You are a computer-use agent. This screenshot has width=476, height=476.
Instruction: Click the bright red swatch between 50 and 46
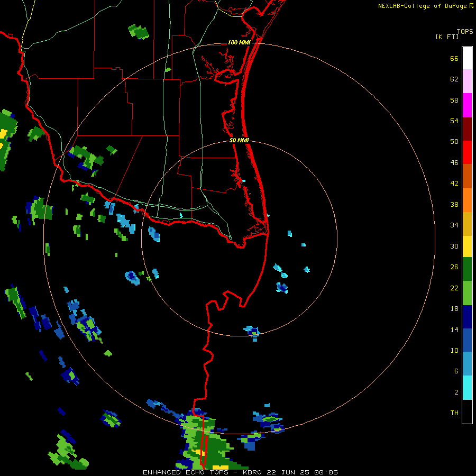coord(467,152)
